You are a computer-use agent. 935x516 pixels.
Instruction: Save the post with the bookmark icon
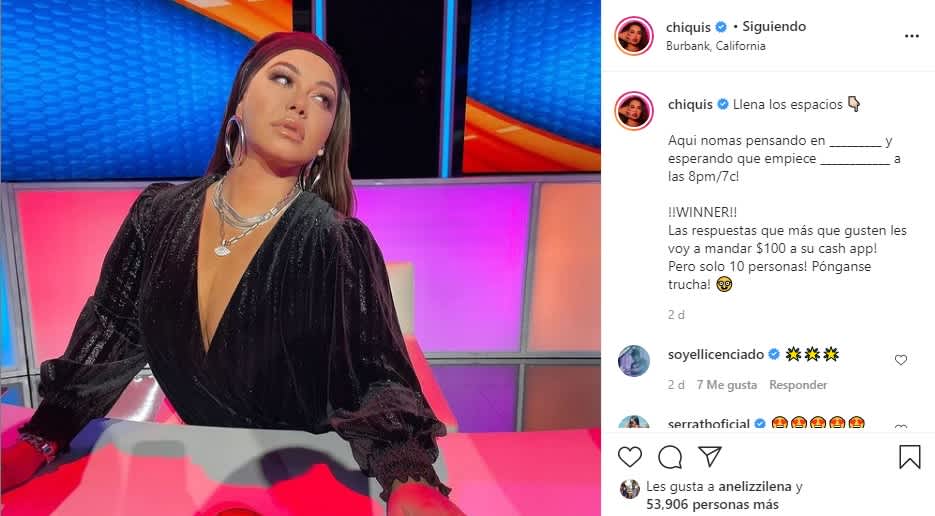(909, 457)
